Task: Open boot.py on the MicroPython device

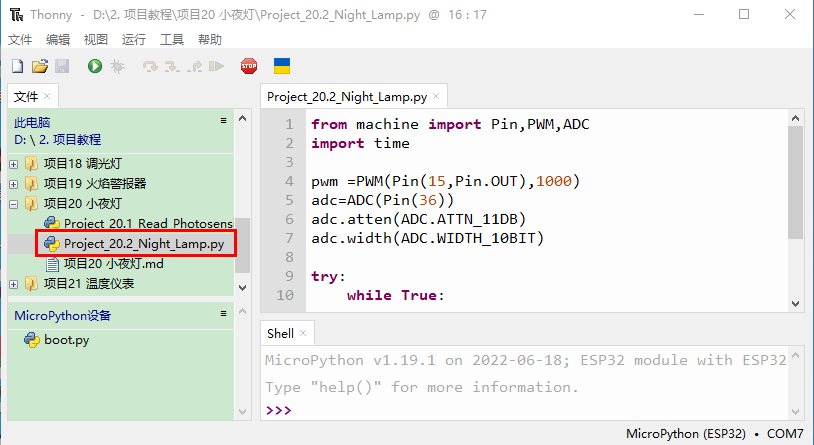Action: click(66, 340)
